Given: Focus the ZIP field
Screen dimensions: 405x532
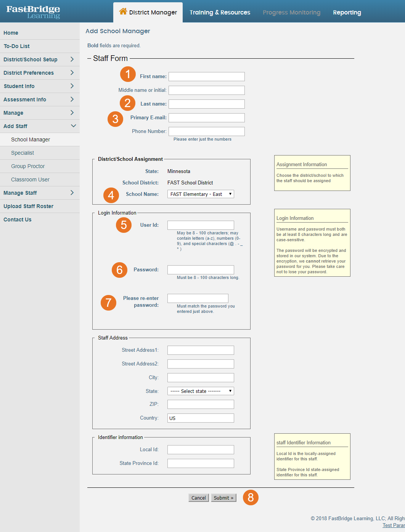Looking at the screenshot, I should (201, 404).
